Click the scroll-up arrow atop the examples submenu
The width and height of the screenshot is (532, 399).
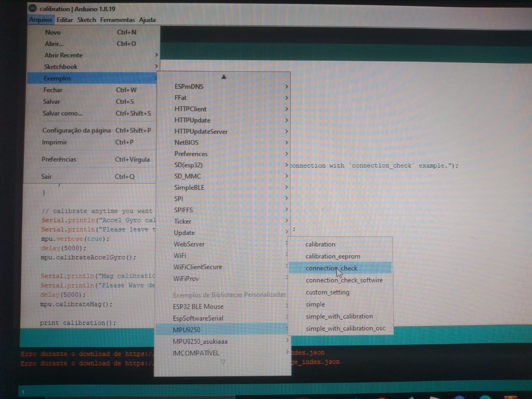[x=224, y=77]
